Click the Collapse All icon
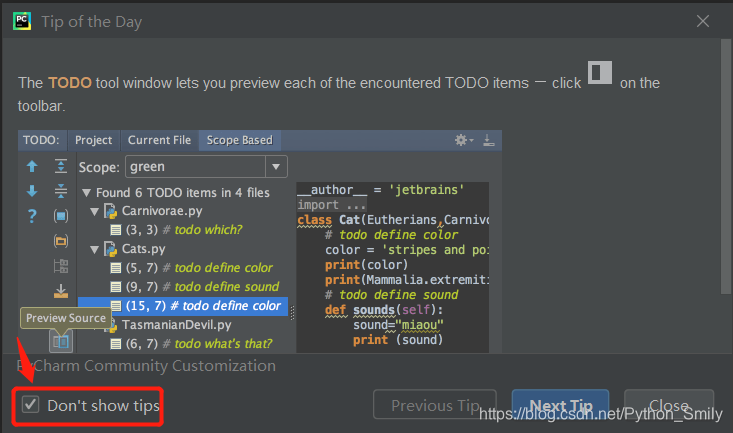The image size is (733, 433). click(x=61, y=191)
